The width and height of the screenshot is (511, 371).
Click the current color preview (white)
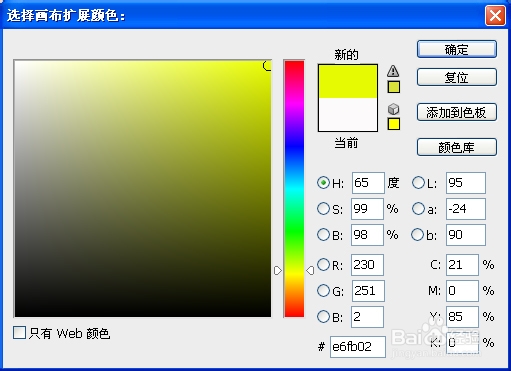point(348,114)
